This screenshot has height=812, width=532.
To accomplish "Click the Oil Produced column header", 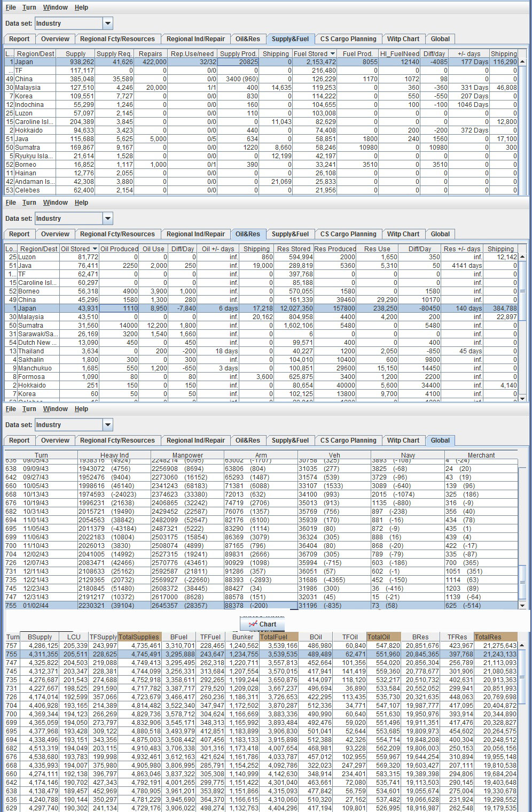I will [x=119, y=249].
